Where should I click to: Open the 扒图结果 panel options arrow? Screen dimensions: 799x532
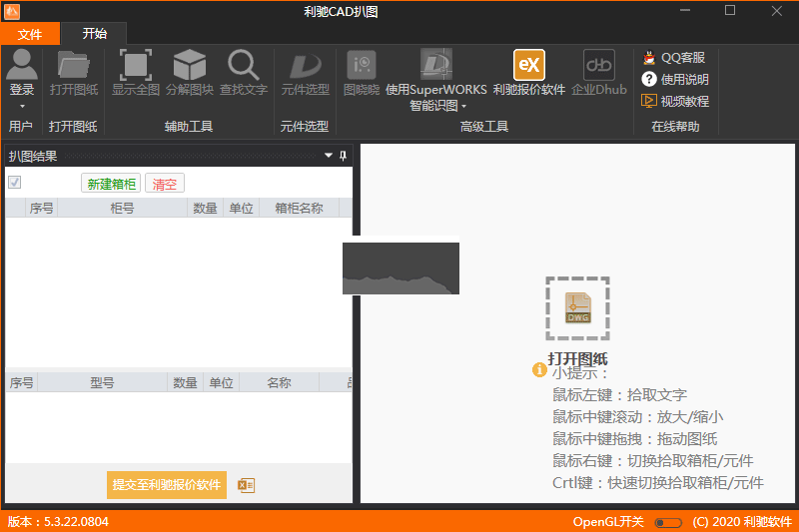328,156
